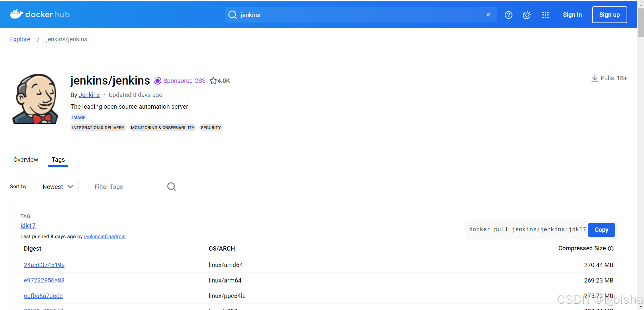
Task: Click the linux/arm64 architecture cell
Action: click(225, 280)
